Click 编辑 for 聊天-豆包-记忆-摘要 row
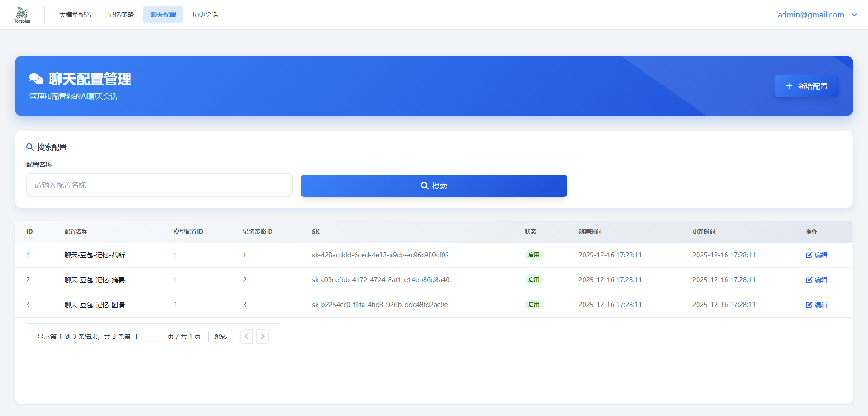The image size is (868, 416). pyautogui.click(x=817, y=280)
